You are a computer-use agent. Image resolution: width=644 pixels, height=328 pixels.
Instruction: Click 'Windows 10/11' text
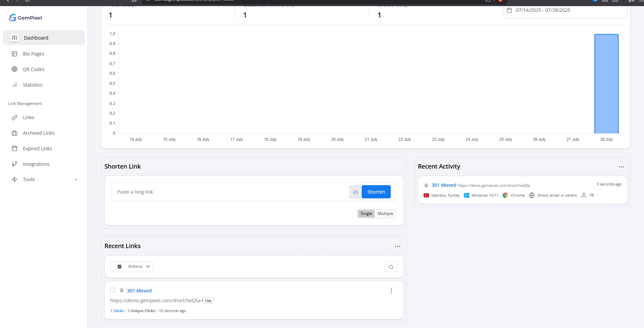coord(485,195)
